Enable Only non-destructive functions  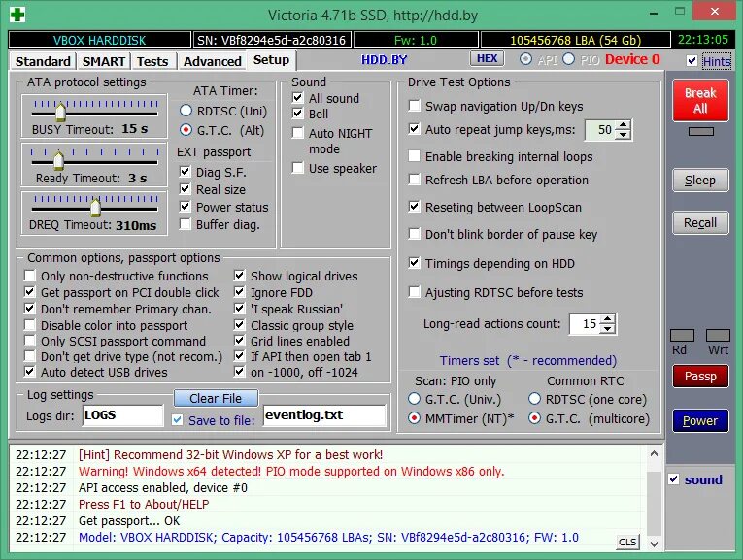click(30, 276)
